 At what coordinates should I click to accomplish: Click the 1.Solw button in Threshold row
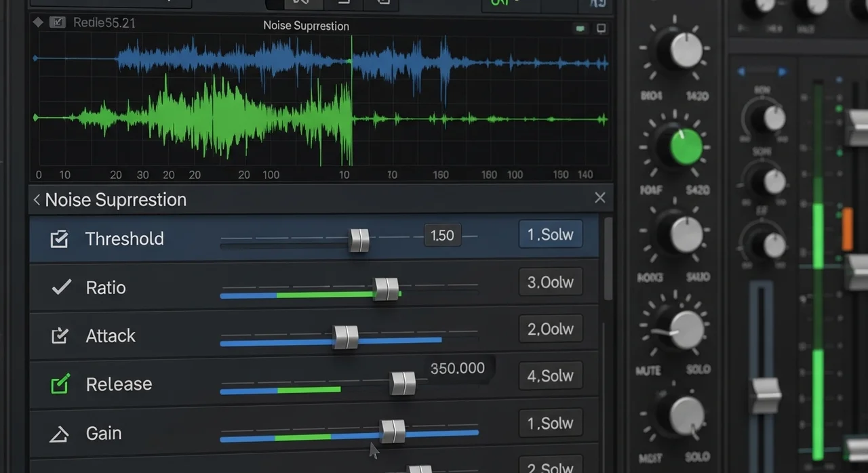tap(550, 235)
